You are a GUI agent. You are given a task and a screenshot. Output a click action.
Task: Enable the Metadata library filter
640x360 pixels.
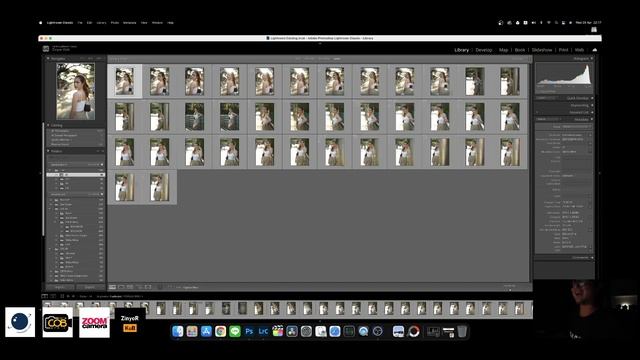324,59
